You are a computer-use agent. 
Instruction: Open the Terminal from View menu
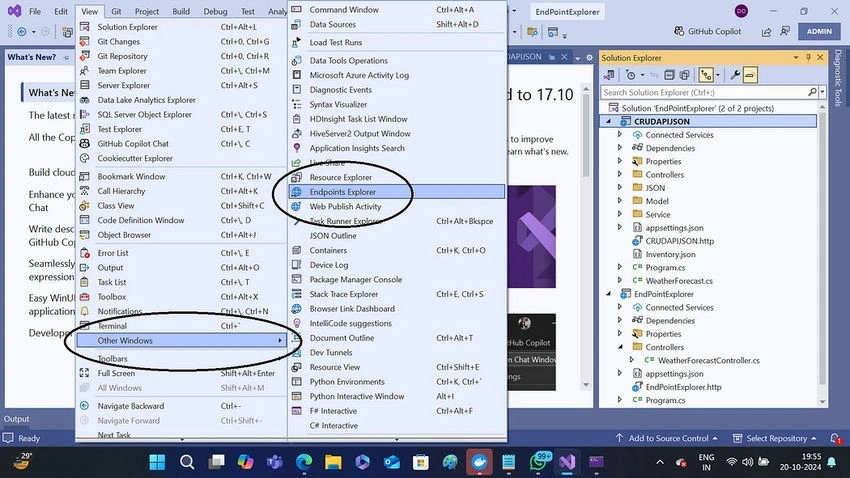pos(181,326)
